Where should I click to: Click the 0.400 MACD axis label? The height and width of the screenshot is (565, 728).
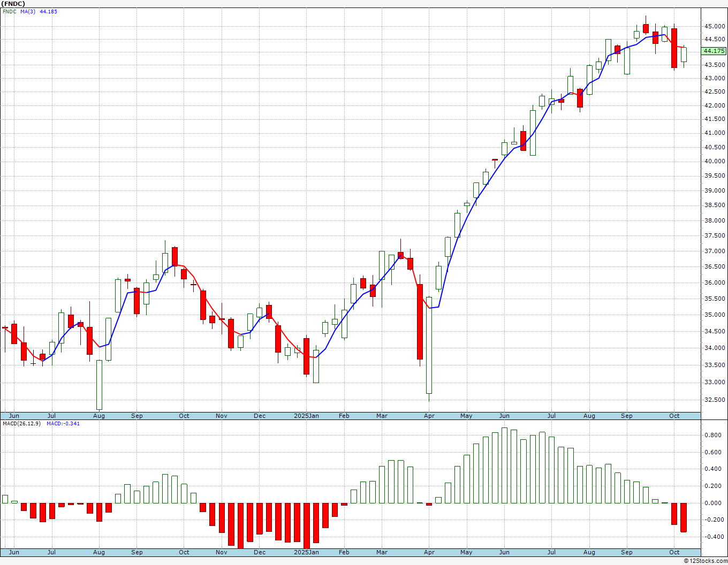[x=712, y=469]
